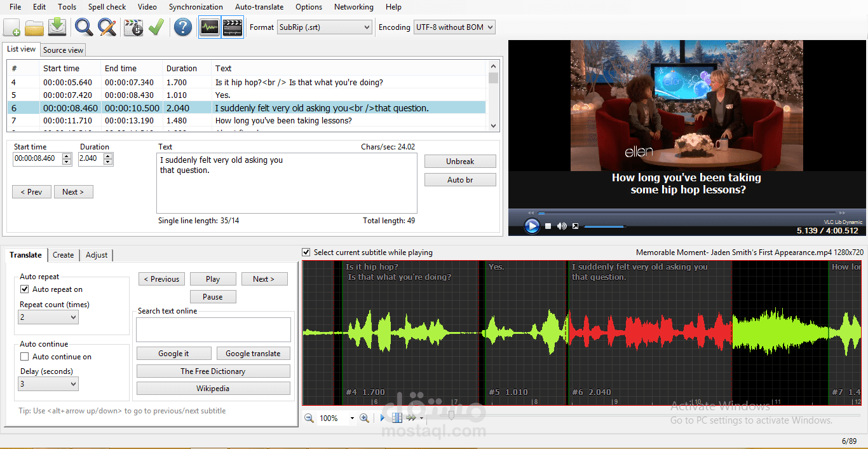The width and height of the screenshot is (868, 449).
Task: Open the Encoding dropdown UTF-8 without BOM
Action: coord(454,27)
